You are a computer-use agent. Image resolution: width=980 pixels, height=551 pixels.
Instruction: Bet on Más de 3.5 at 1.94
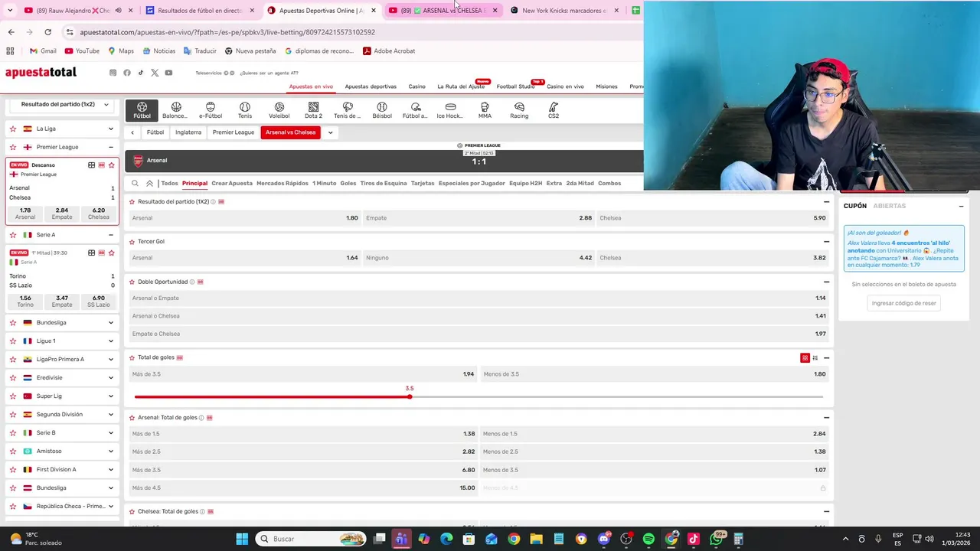pos(303,374)
